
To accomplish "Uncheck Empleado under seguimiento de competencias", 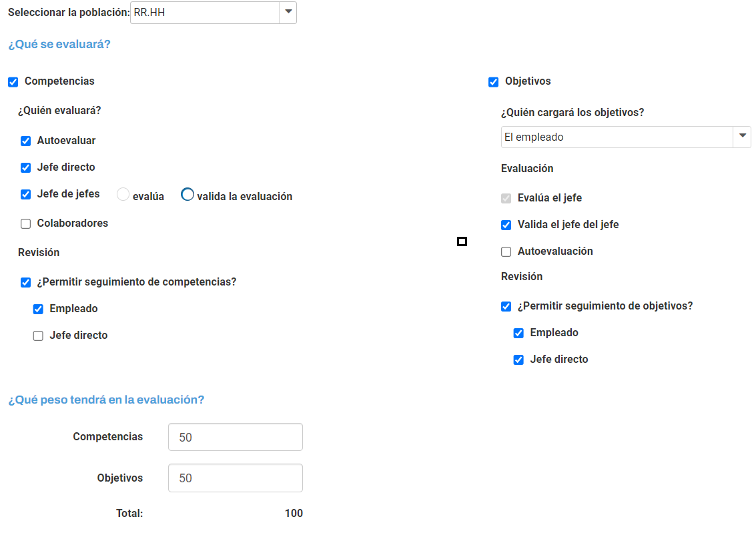I will click(x=38, y=309).
